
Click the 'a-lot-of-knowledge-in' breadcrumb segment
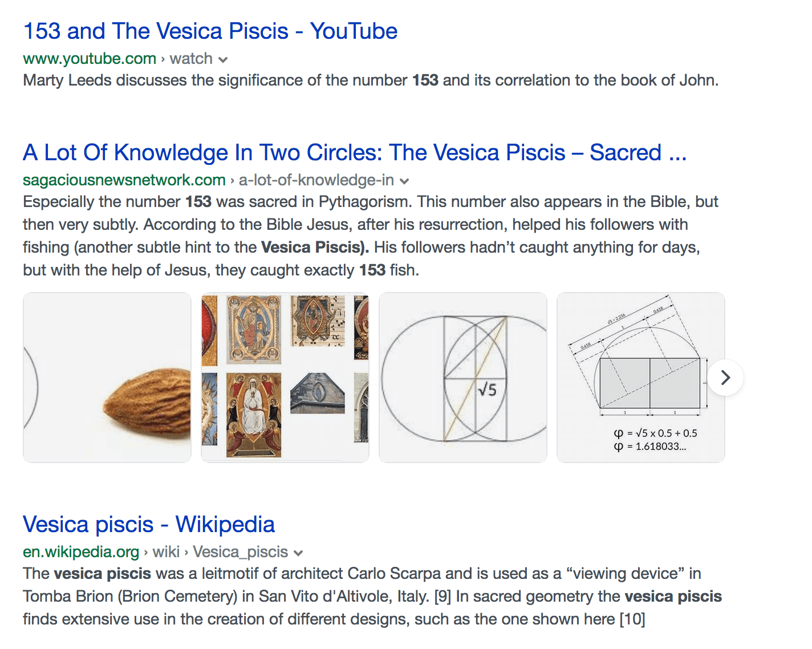(316, 180)
